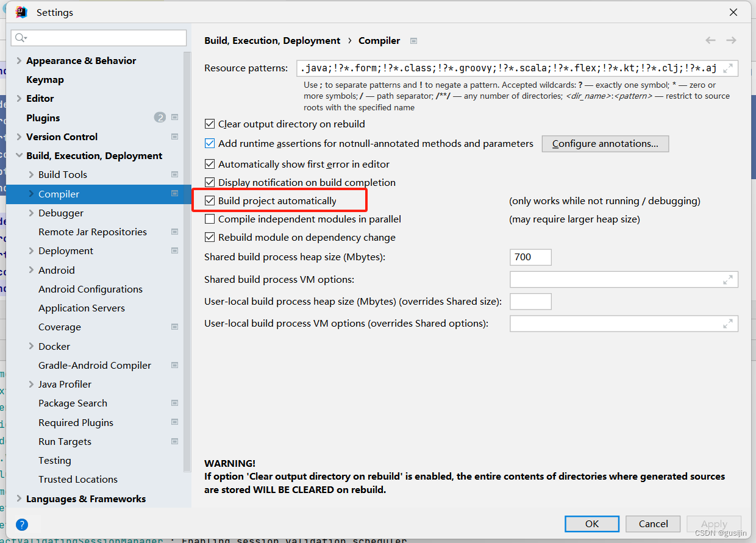Expand the Java Profiler node
This screenshot has height=543, width=756.
point(32,384)
